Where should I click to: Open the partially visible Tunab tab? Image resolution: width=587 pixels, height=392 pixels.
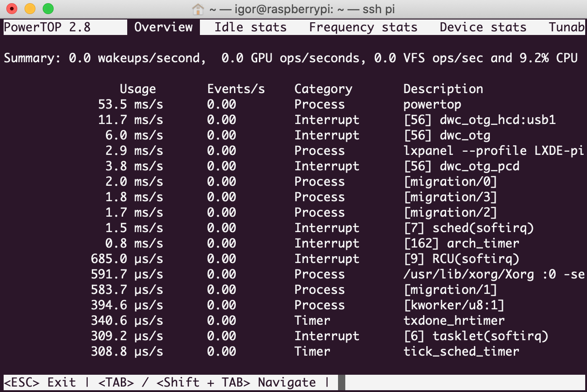pyautogui.click(x=566, y=27)
